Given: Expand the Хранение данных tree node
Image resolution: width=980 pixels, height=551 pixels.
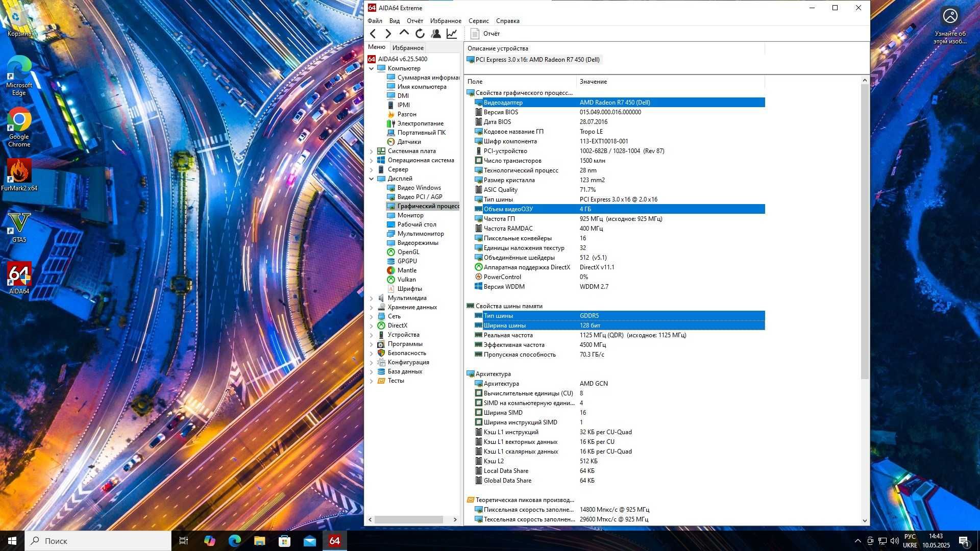Looking at the screenshot, I should tap(372, 307).
